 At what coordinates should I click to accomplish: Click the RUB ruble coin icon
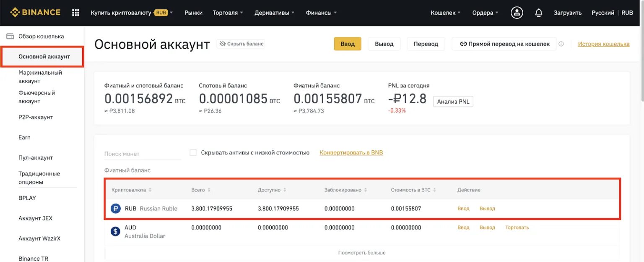point(115,208)
